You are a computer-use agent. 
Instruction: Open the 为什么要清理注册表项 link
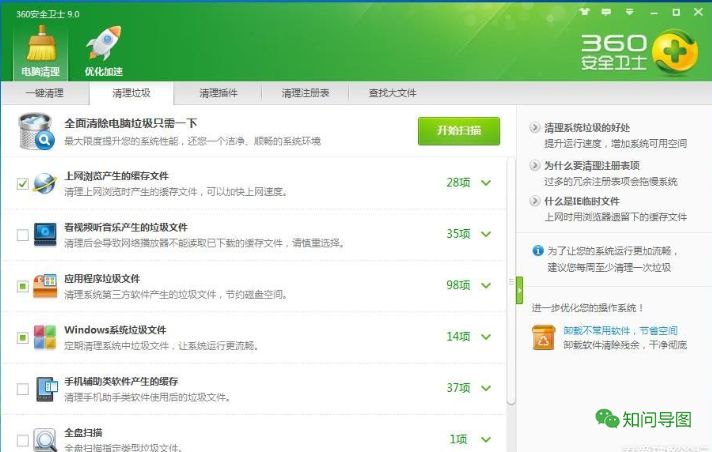coord(592,165)
